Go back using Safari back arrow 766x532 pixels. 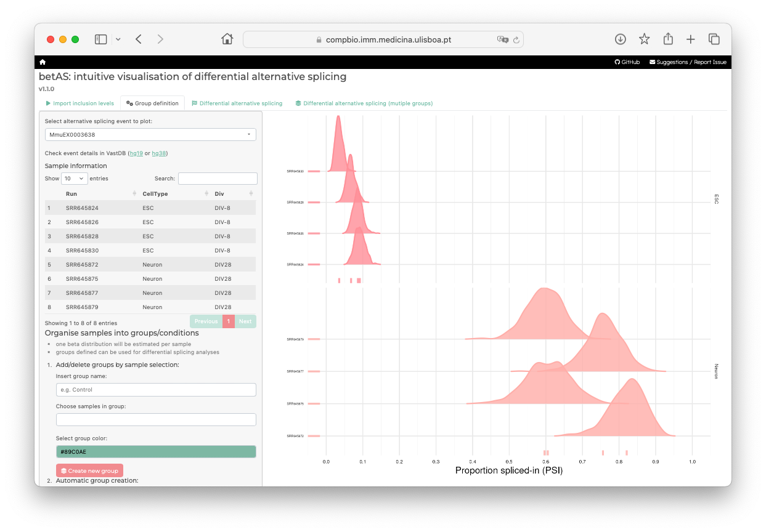pyautogui.click(x=139, y=39)
